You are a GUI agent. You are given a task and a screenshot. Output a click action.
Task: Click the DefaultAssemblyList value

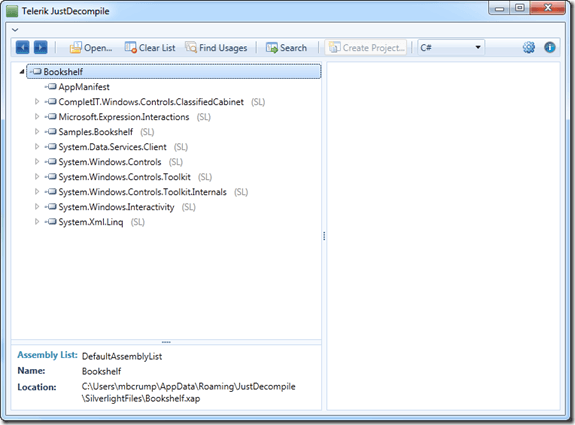click(x=122, y=356)
